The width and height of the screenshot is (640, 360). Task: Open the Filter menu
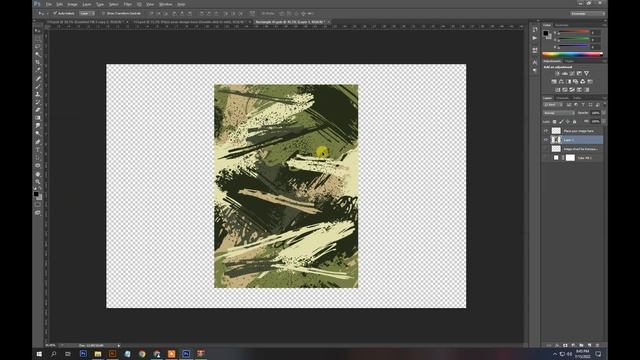(128, 4)
